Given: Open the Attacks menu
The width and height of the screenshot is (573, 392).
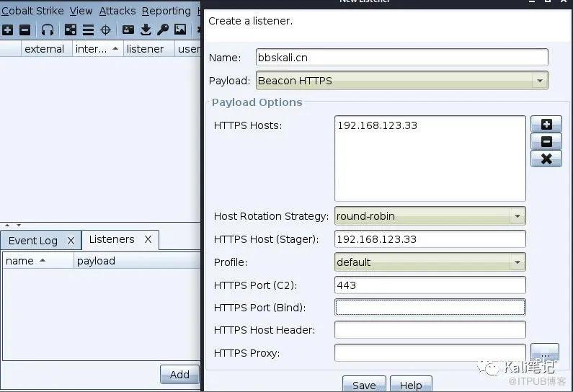Looking at the screenshot, I should (x=117, y=11).
